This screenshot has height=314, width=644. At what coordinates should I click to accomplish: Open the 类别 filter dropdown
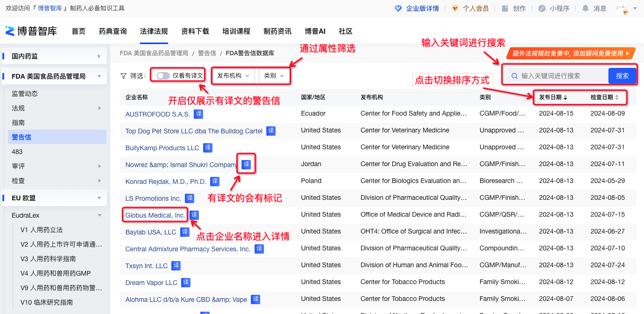(274, 76)
